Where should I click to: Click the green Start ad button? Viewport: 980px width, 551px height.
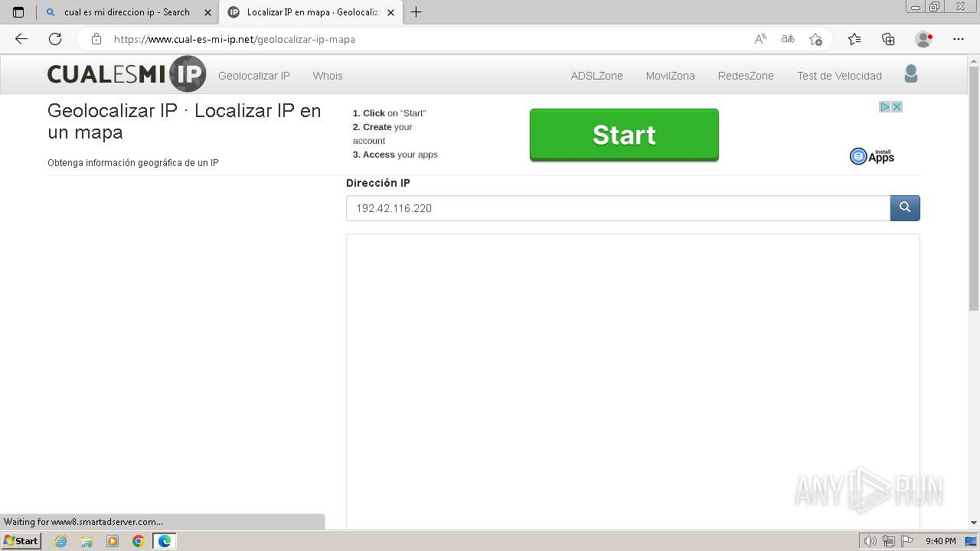pyautogui.click(x=624, y=135)
